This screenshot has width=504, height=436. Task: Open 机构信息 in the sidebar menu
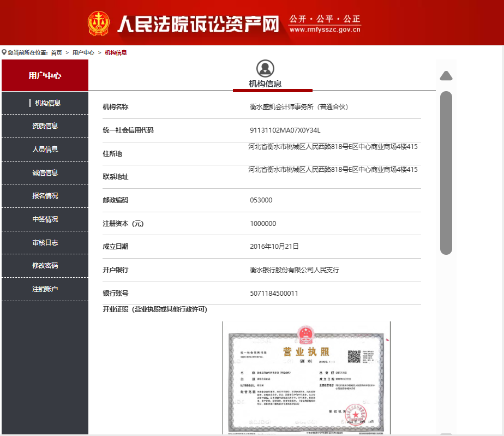pyautogui.click(x=45, y=103)
